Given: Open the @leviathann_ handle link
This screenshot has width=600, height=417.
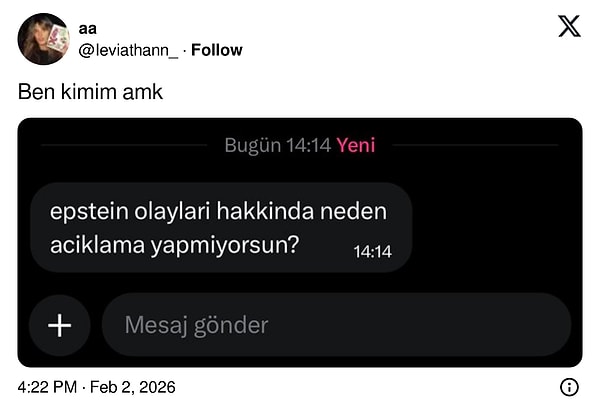Looking at the screenshot, I should pyautogui.click(x=128, y=50).
